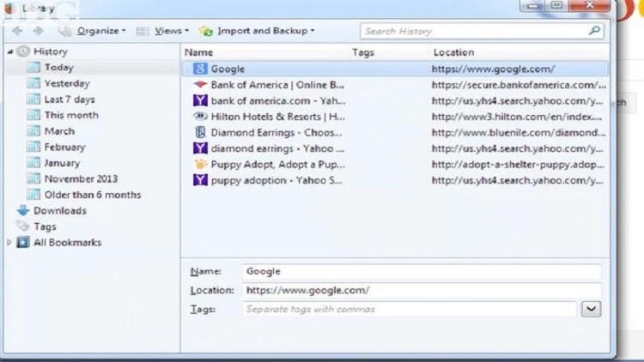Collapse the History tree node
This screenshot has width=644, height=362.
coord(9,51)
